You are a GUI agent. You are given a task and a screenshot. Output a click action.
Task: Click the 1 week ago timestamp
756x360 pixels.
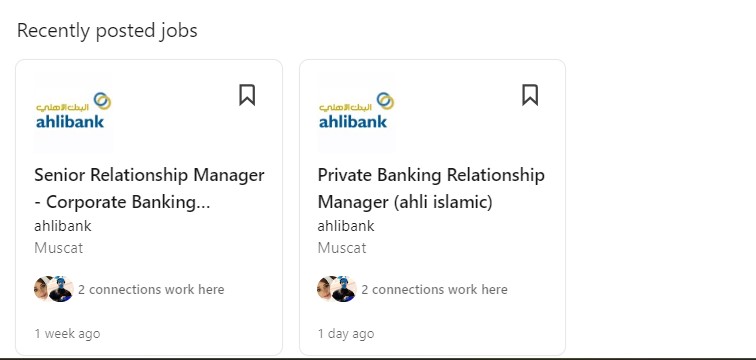tap(67, 333)
